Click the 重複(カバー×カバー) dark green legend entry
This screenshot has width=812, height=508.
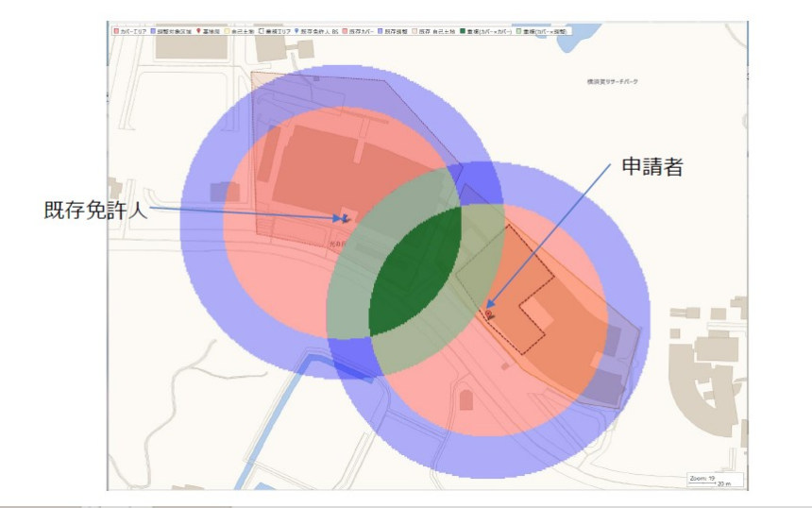(x=485, y=31)
